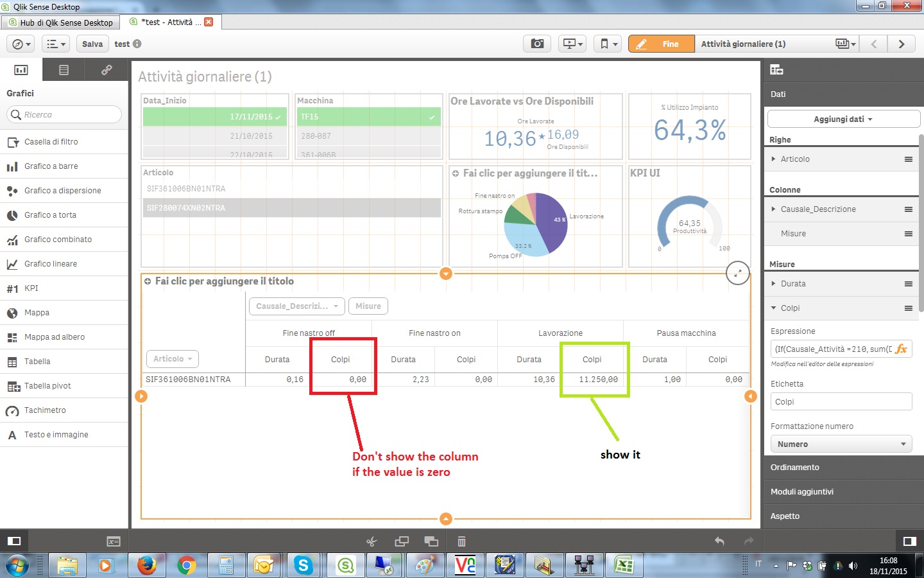Screen dimensions: 924x578
Task: Click the Fine edit button
Action: [662, 44]
